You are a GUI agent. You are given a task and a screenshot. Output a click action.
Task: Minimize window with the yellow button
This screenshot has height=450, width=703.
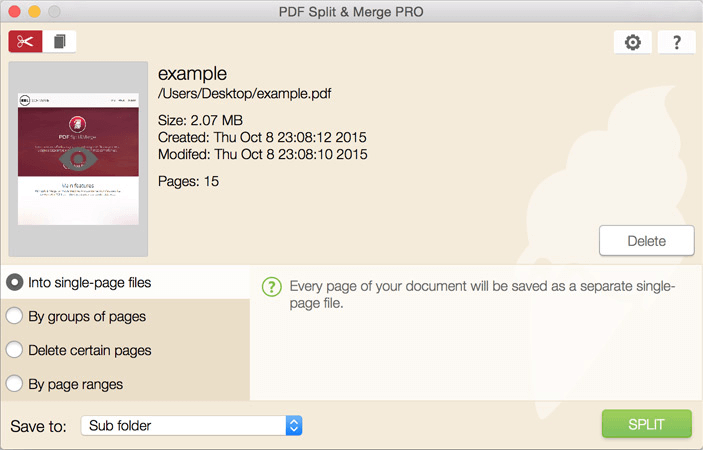point(34,12)
